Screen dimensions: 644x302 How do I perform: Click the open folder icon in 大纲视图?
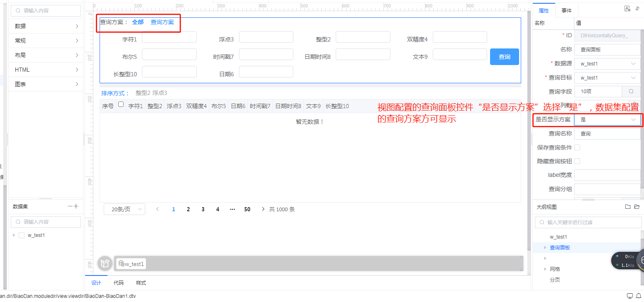tap(637, 207)
